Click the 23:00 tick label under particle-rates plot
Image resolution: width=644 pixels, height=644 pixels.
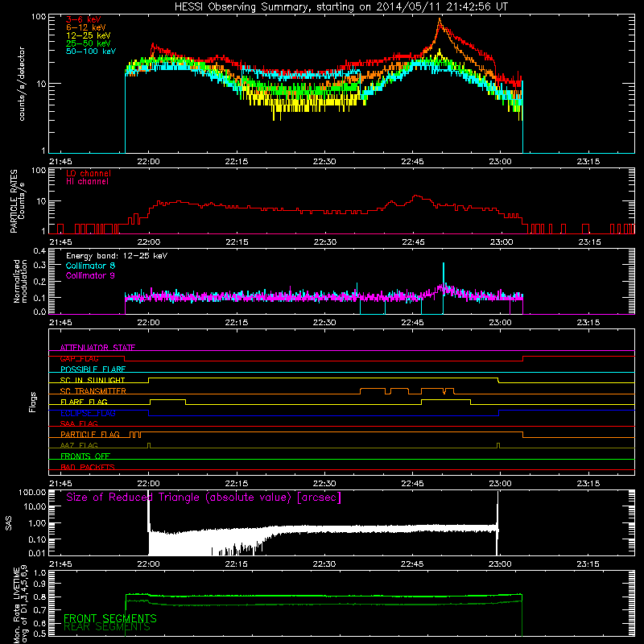(x=501, y=242)
